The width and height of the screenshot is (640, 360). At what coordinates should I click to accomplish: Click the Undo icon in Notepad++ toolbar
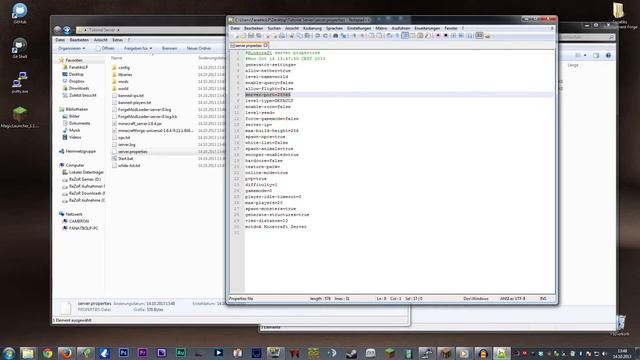(317, 36)
